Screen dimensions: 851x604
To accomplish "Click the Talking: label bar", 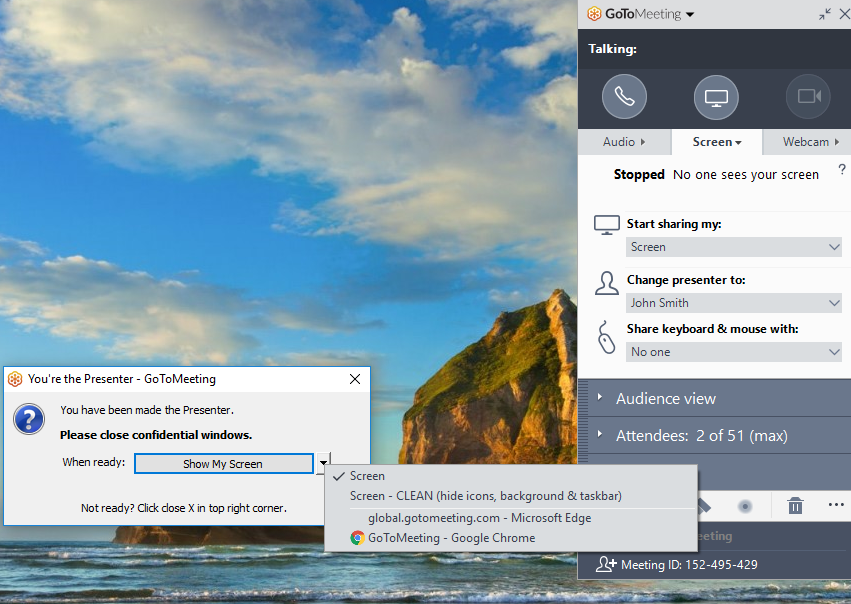I will pos(714,49).
